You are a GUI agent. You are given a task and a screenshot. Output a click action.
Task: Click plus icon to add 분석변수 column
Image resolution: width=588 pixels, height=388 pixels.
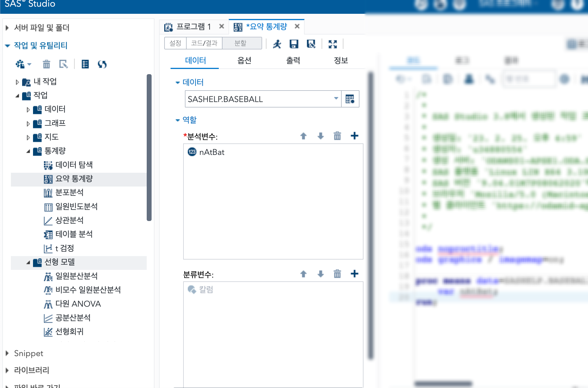click(x=355, y=136)
